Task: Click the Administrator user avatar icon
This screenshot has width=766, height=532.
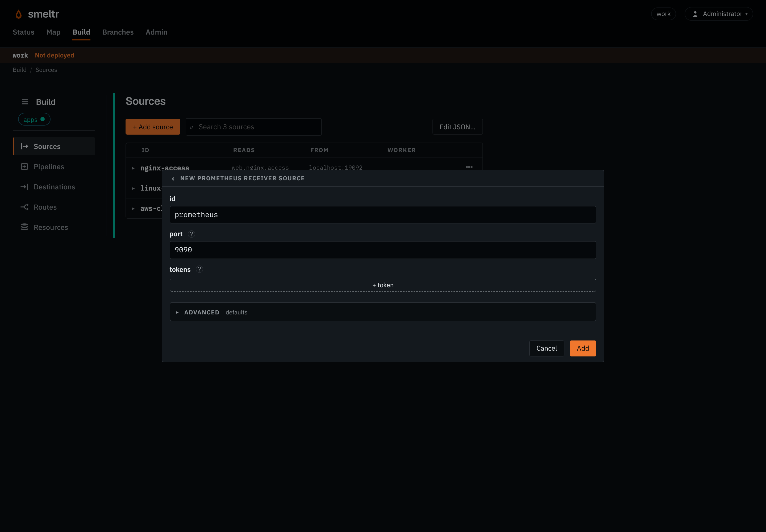Action: click(695, 14)
